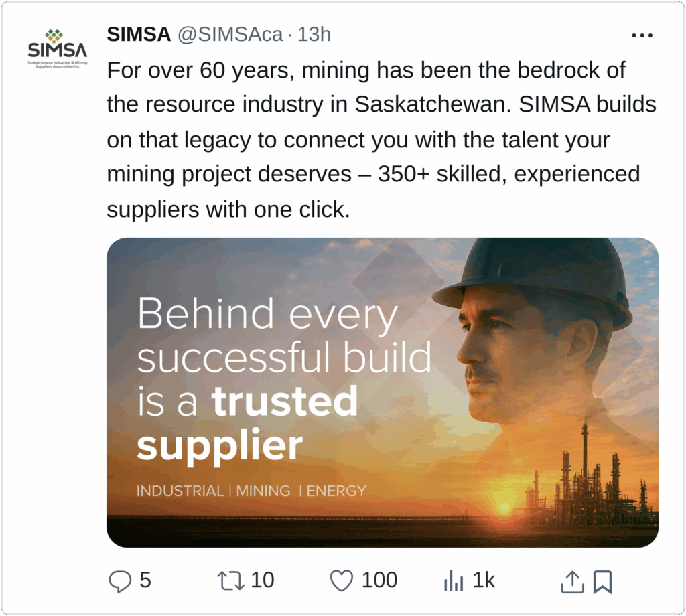Click the hard-hat worker's face in image
Screen dimensions: 686x616
(x=509, y=355)
